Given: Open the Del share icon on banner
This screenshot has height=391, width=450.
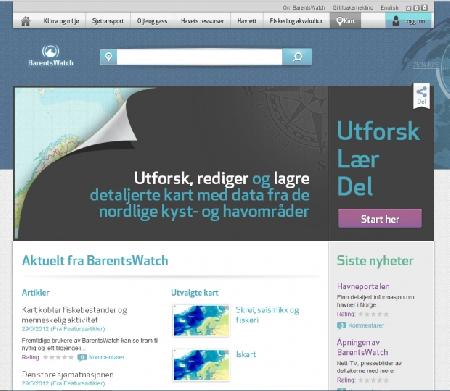Looking at the screenshot, I should tap(422, 96).
